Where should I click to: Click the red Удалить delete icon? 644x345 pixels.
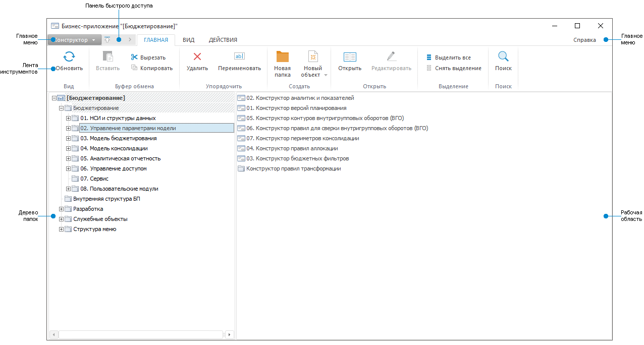[x=197, y=56]
